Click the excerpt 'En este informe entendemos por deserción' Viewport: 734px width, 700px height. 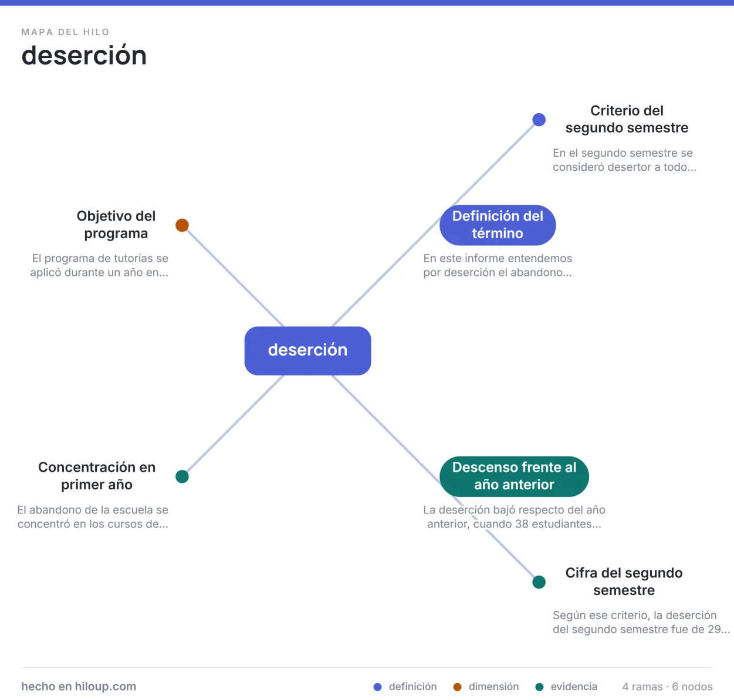click(x=498, y=265)
